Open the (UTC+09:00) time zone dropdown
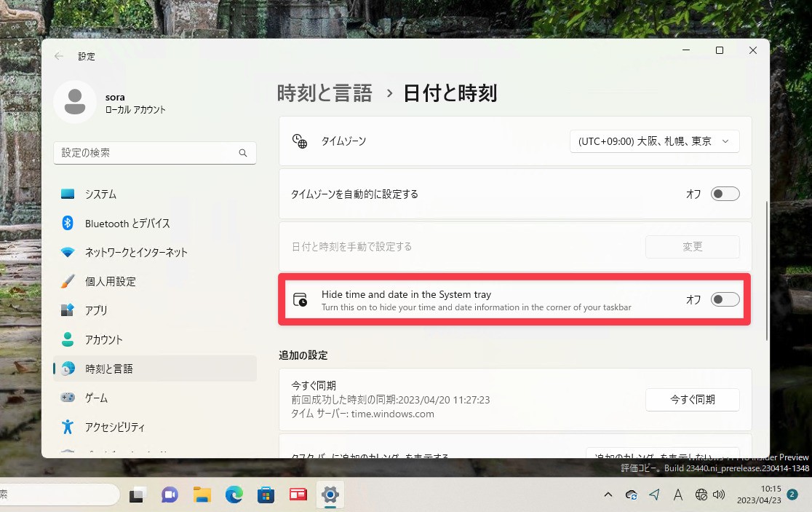812x512 pixels. tap(653, 141)
